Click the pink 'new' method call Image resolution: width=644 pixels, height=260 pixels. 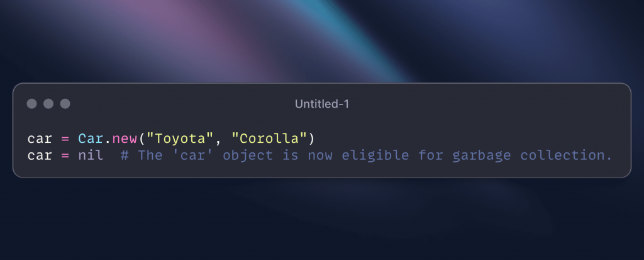(x=125, y=138)
